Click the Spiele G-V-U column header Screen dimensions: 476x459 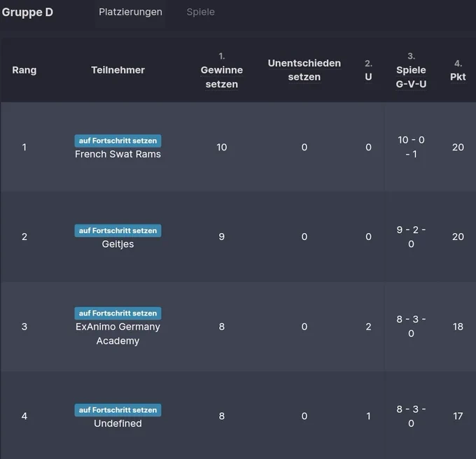click(411, 77)
